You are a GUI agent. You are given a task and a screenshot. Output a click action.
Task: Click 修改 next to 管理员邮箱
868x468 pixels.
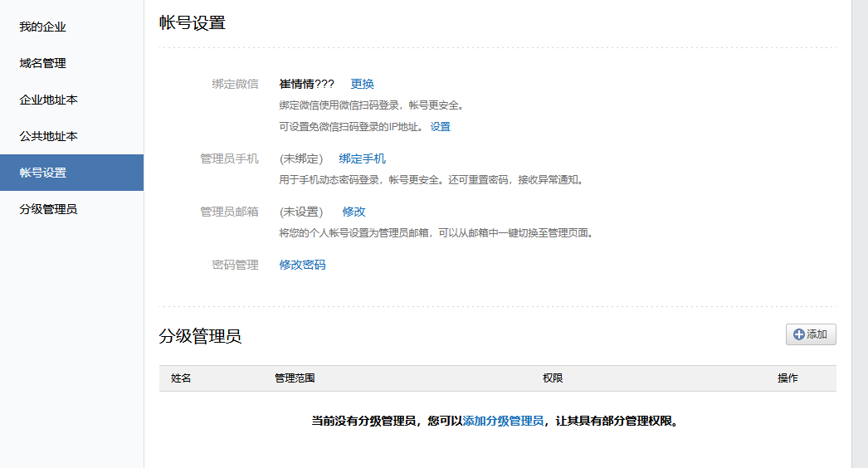pyautogui.click(x=354, y=212)
